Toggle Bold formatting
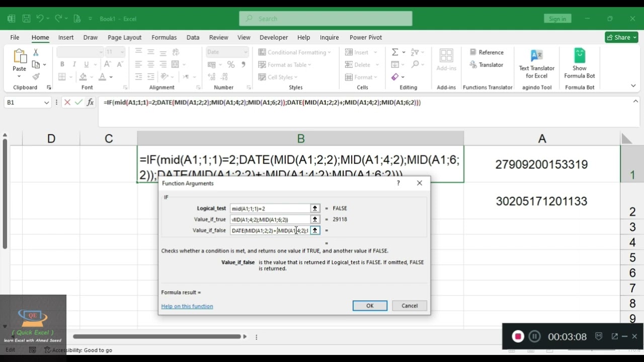 tap(62, 64)
